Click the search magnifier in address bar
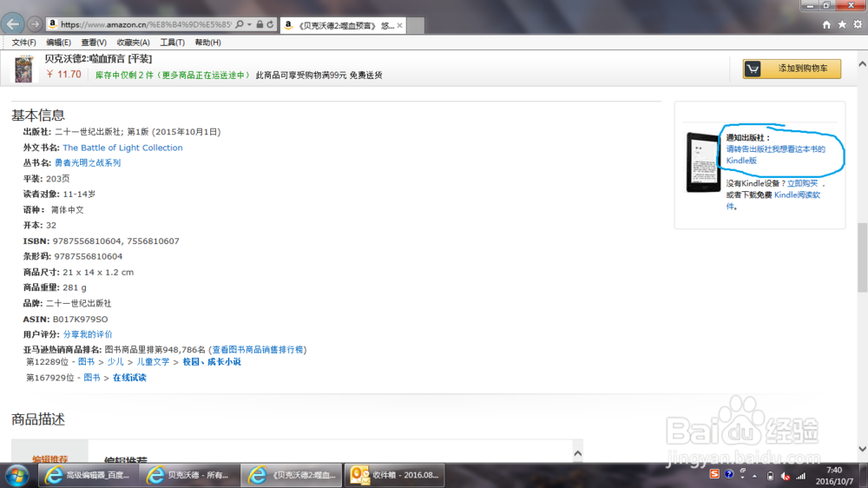868x488 pixels. pyautogui.click(x=240, y=25)
